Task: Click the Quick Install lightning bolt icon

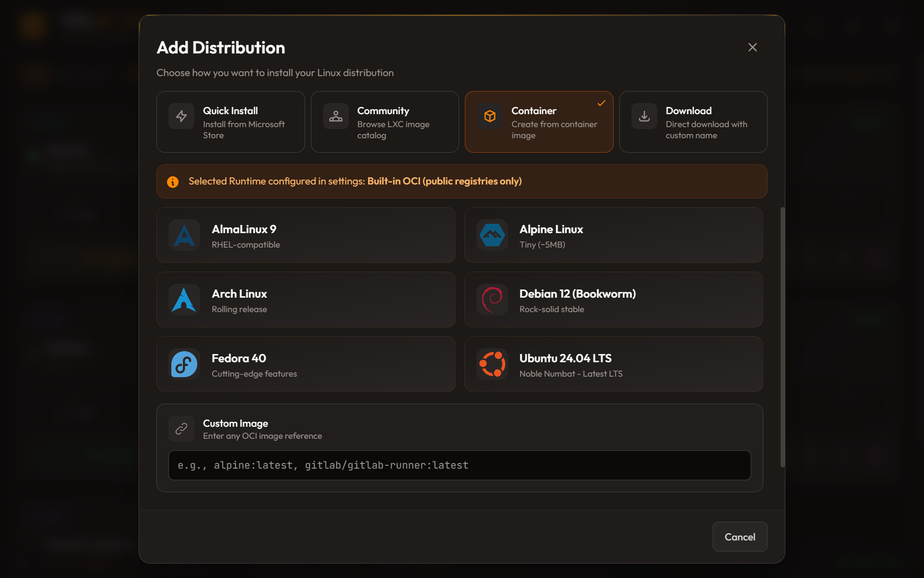Action: [x=181, y=116]
